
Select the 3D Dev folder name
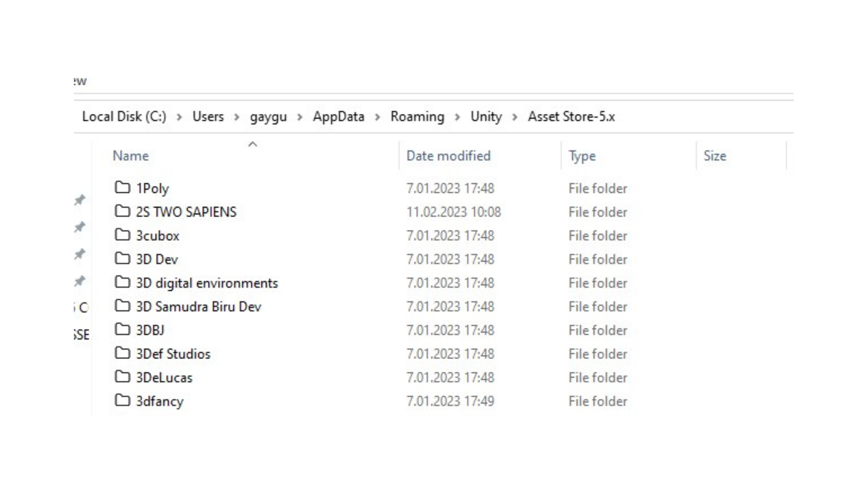tap(157, 259)
